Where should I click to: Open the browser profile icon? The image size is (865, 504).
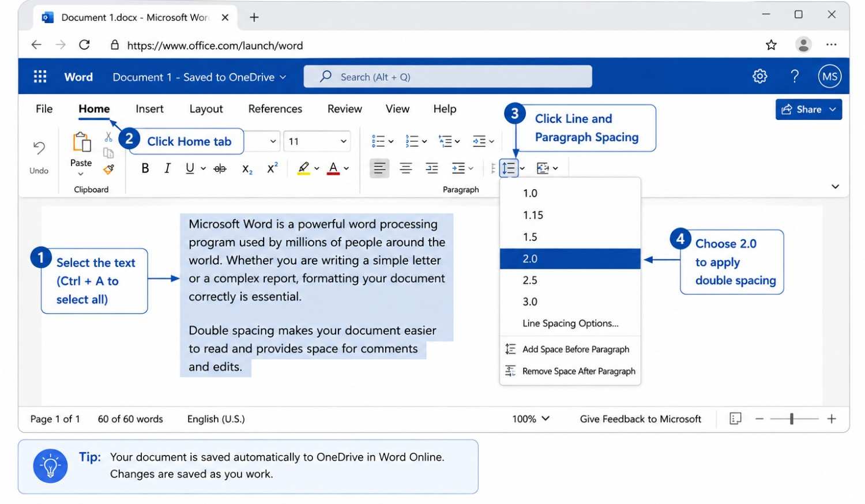pyautogui.click(x=803, y=44)
